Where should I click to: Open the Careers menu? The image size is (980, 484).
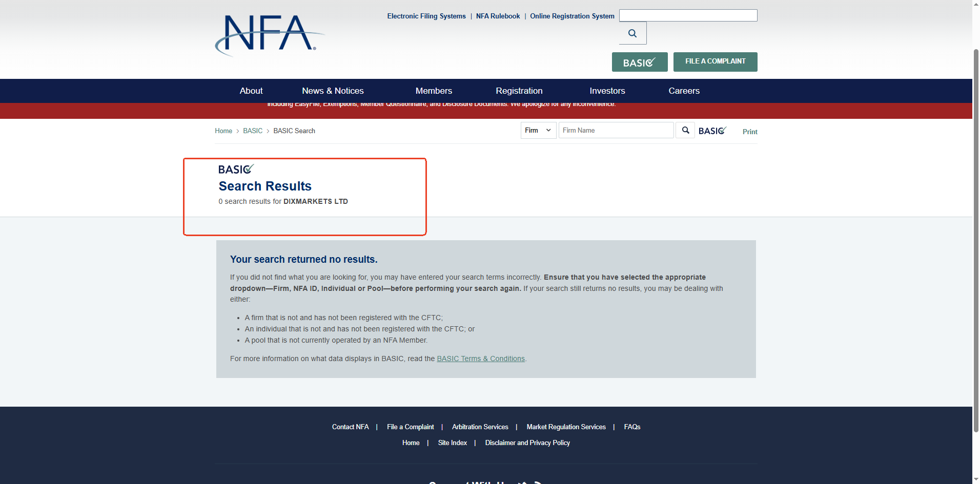(684, 91)
